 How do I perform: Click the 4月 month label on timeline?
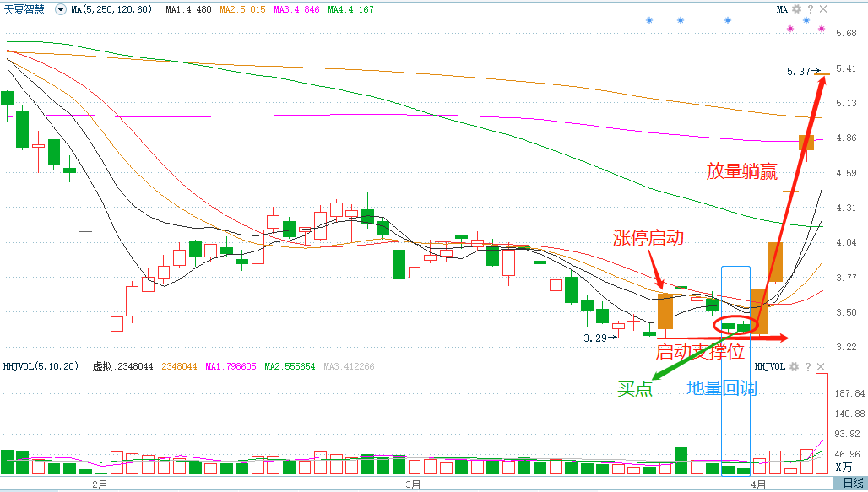pos(758,484)
